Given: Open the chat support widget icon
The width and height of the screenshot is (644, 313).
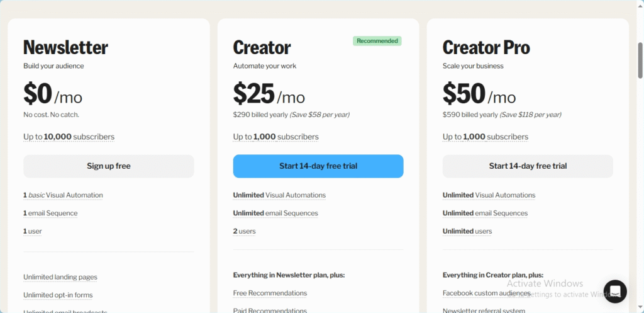Looking at the screenshot, I should (x=615, y=291).
